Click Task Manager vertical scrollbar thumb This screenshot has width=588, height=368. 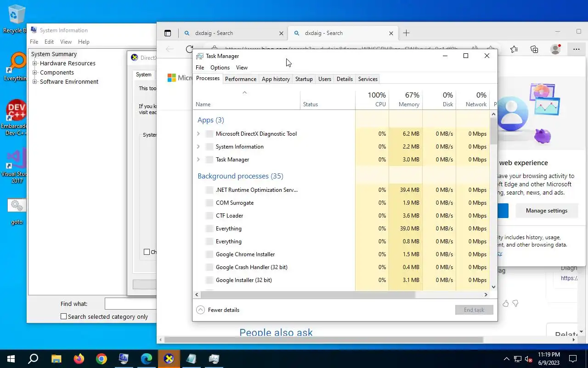[x=493, y=131]
